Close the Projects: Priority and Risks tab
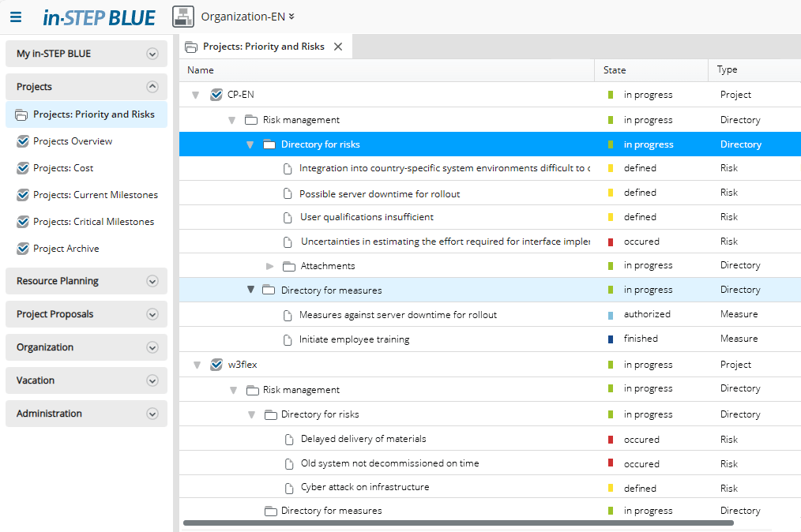 click(x=338, y=46)
